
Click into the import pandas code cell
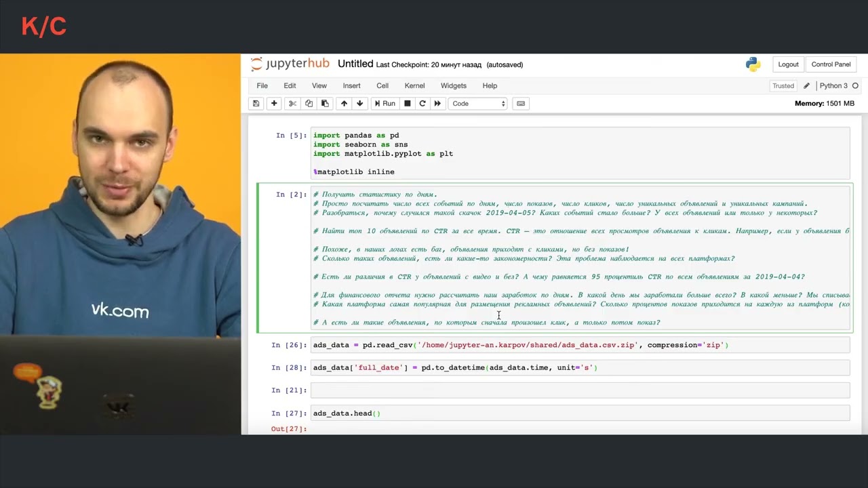click(x=580, y=154)
